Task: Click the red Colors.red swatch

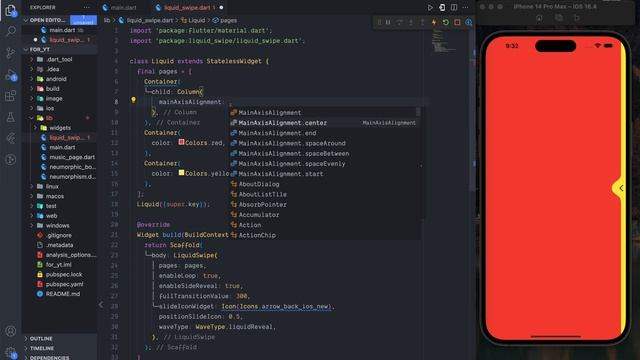Action: pyautogui.click(x=181, y=142)
